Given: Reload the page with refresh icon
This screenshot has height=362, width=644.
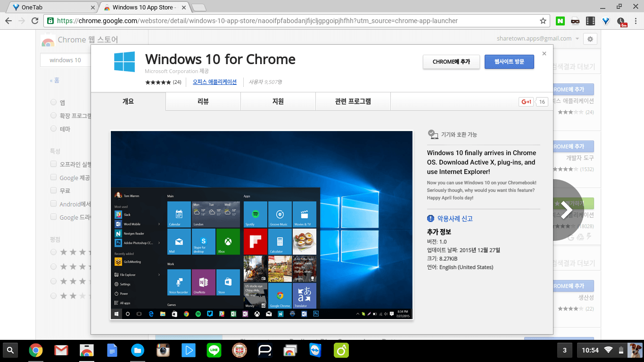Looking at the screenshot, I should point(35,21).
